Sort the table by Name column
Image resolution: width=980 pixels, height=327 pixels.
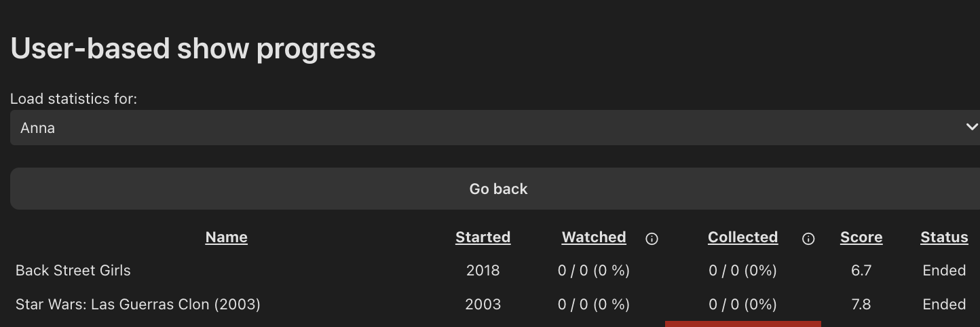point(226,237)
